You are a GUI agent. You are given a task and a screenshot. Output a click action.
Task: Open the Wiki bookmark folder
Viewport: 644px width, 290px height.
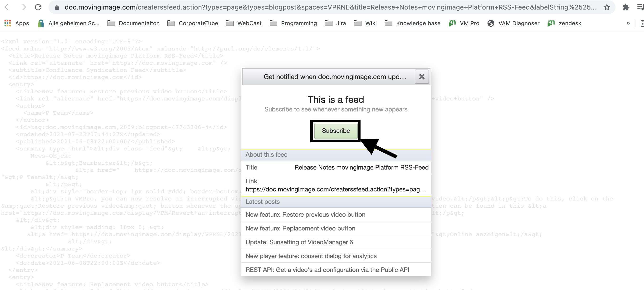(365, 23)
